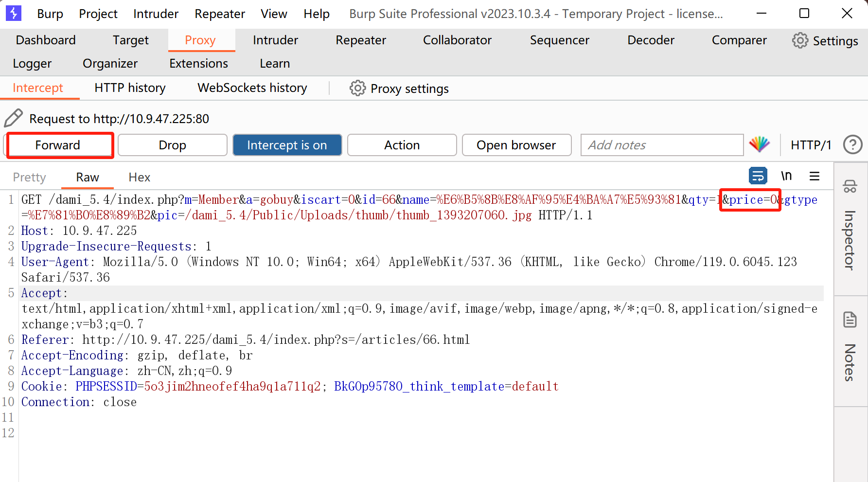Open the WebSockets history sub-tab
868x482 pixels.
pyautogui.click(x=252, y=88)
